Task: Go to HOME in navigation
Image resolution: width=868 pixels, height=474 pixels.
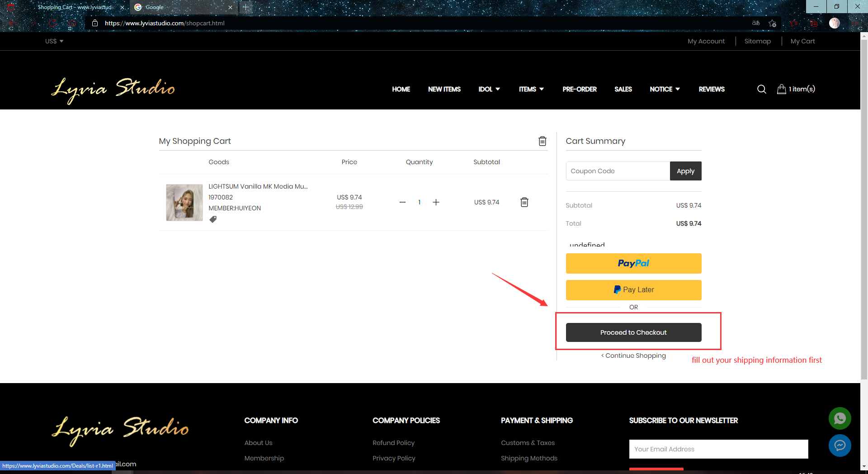Action: 401,89
